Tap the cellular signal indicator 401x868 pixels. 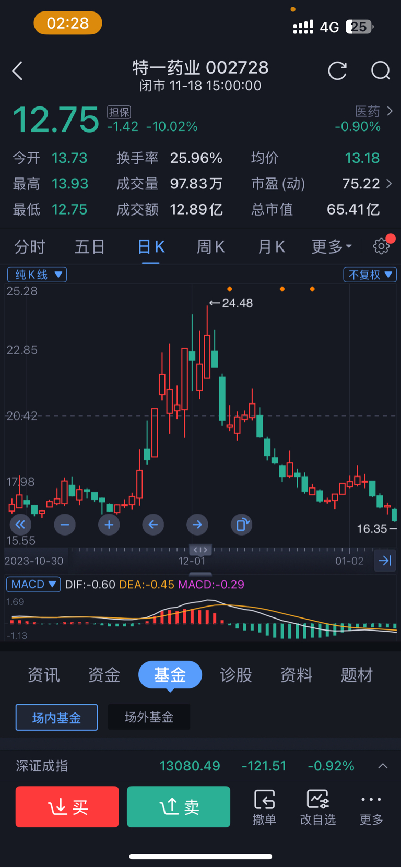[303, 27]
